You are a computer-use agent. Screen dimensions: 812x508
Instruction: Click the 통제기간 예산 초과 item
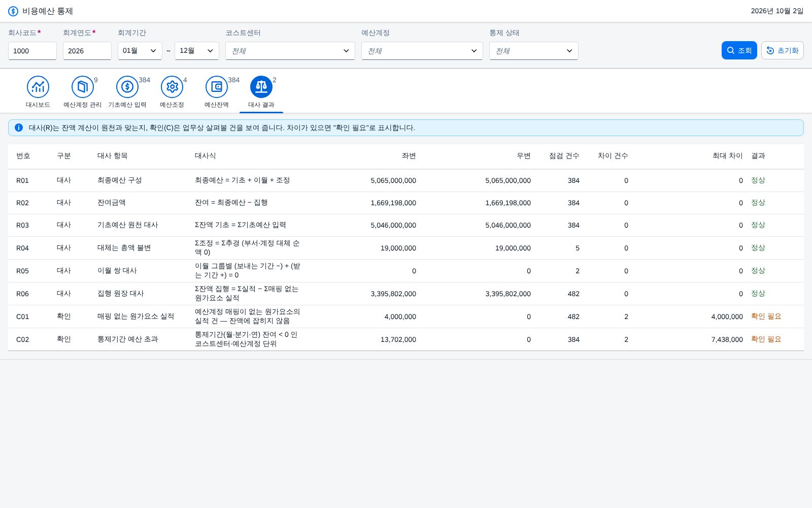[x=128, y=339]
